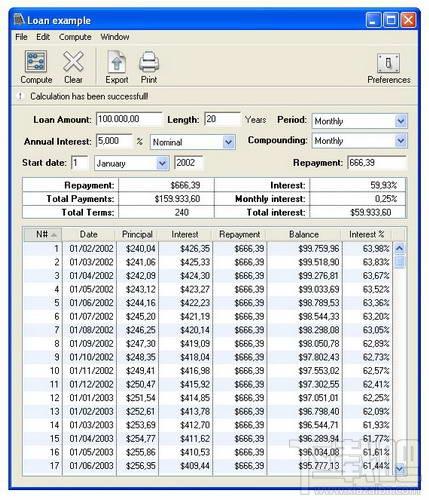429x500 pixels.
Task: Minimize the Loan example window
Action: (x=373, y=20)
